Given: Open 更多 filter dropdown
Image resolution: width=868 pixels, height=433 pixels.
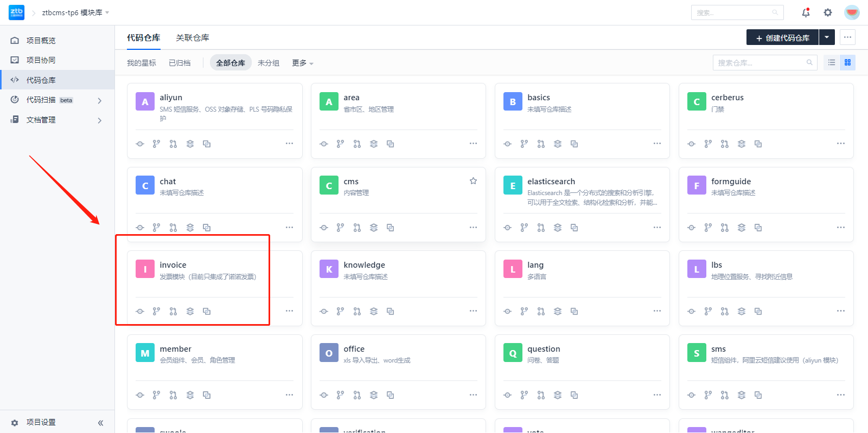Looking at the screenshot, I should (x=303, y=63).
